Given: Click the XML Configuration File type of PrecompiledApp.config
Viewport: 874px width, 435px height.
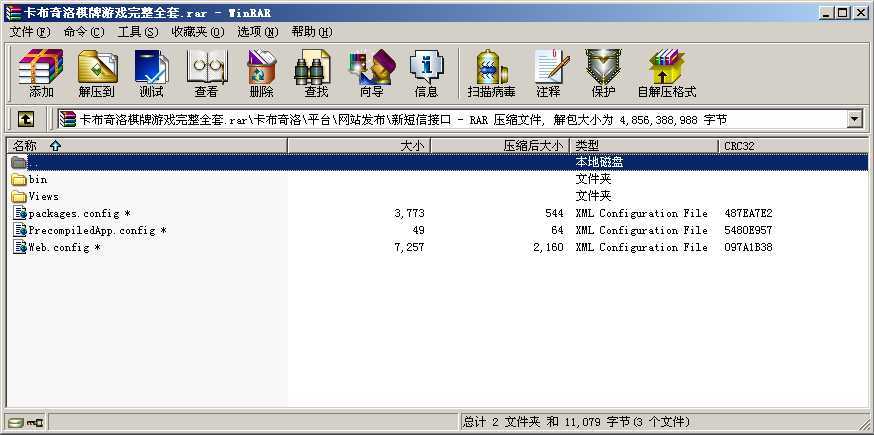Looking at the screenshot, I should coord(642,230).
